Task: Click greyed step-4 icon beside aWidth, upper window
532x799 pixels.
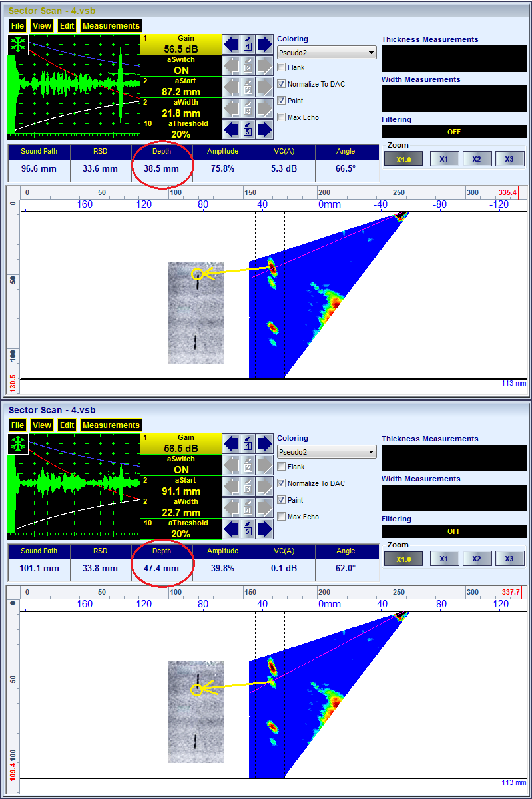Action: (248, 108)
